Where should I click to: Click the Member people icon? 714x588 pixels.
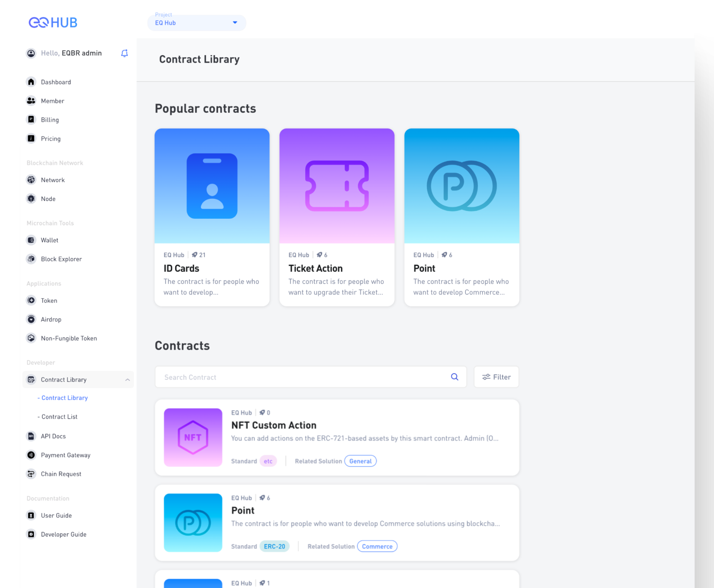[31, 100]
